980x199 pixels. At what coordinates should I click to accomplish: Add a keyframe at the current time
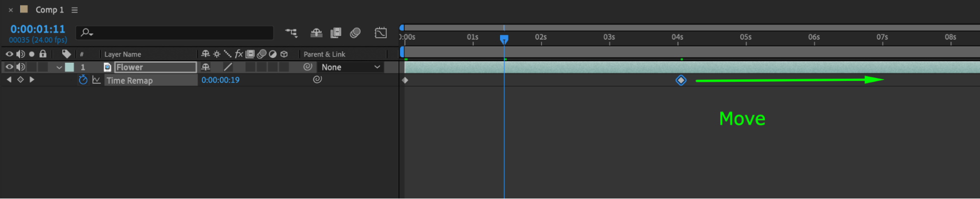coord(20,79)
